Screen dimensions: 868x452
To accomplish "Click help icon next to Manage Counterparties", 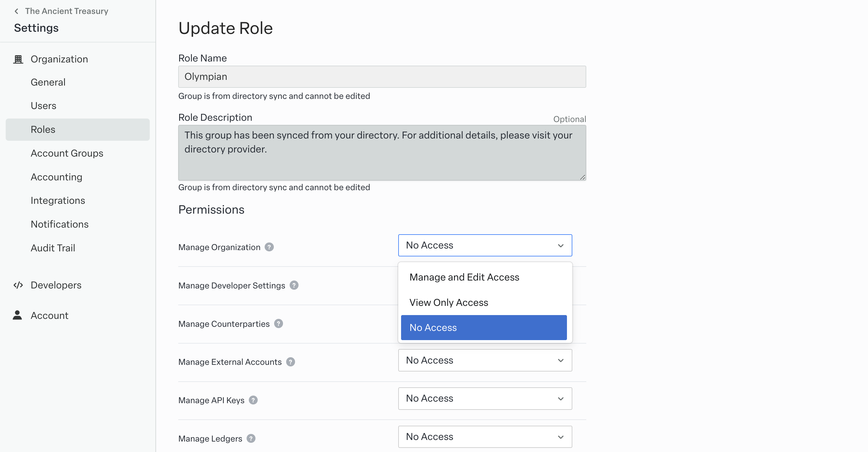I will point(278,324).
